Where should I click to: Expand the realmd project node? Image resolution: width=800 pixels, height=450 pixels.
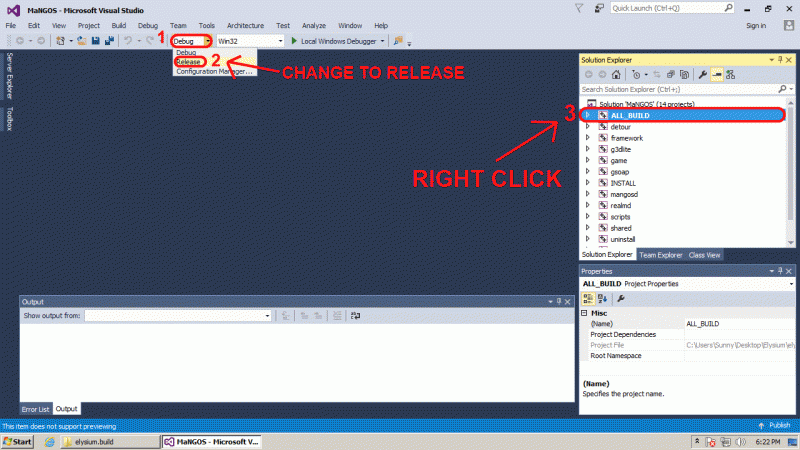pos(587,205)
